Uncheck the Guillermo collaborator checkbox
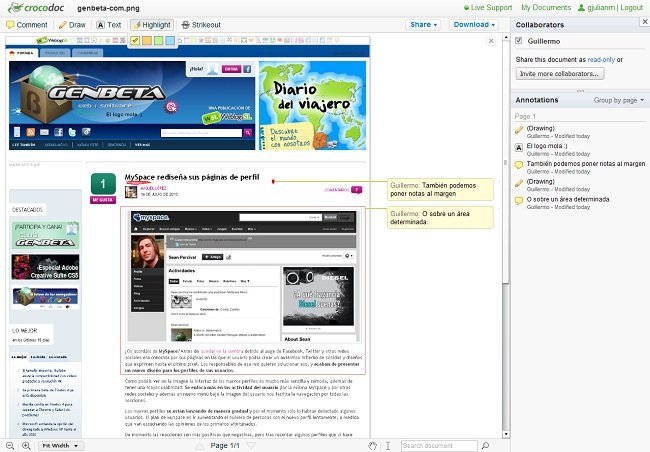Image resolution: width=650 pixels, height=452 pixels. (519, 41)
